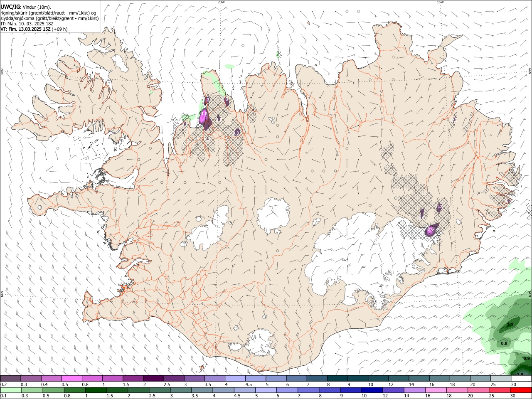
Task: Click the "20W" longitude label
Action: (x=221, y=2)
